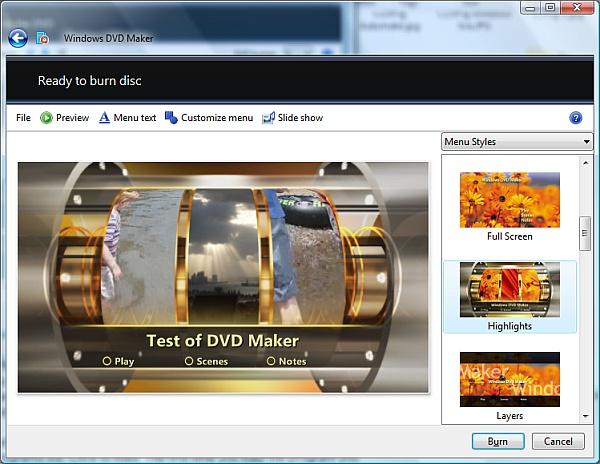The height and width of the screenshot is (464, 600).
Task: Click the cloudy sky panel in preview
Action: [223, 256]
